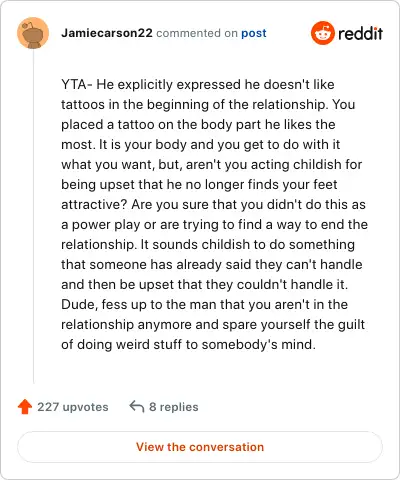Click the orange upvote arrow icon
Screen dimensions: 400x480
click(25, 407)
